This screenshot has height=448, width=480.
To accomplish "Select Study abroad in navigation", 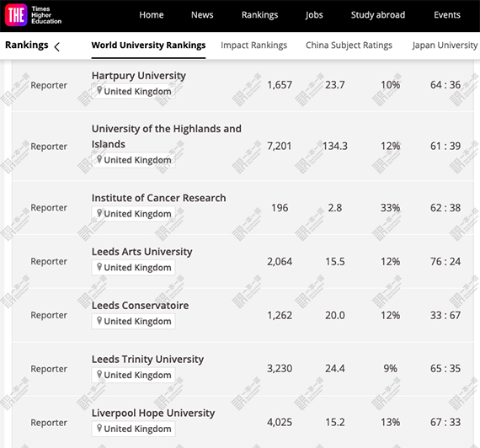I will (378, 14).
